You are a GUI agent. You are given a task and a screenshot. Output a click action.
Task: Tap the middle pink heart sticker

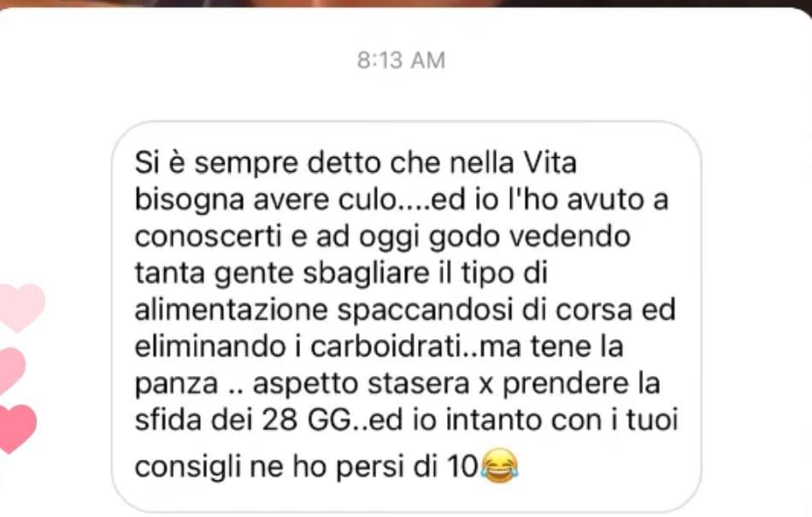(10, 369)
